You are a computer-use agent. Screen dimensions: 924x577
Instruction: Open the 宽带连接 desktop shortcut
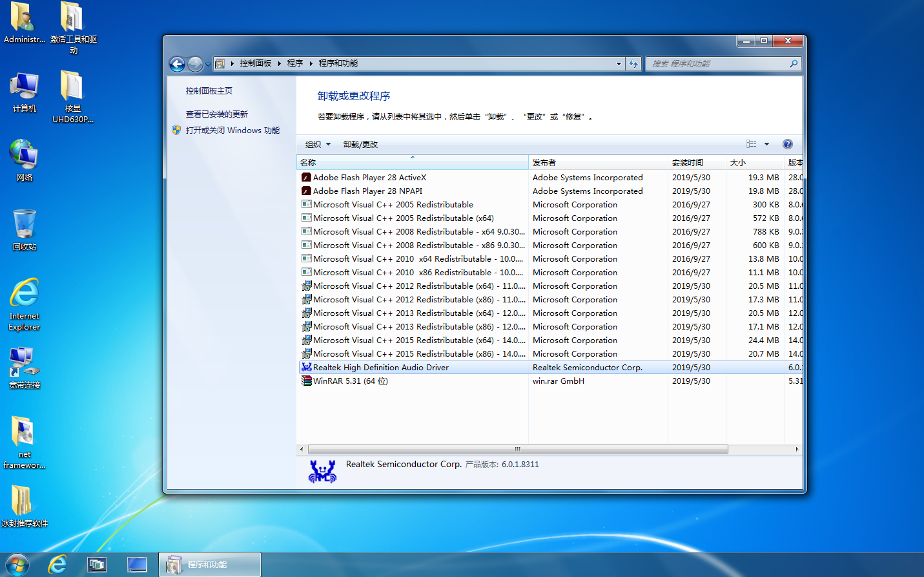tap(25, 368)
